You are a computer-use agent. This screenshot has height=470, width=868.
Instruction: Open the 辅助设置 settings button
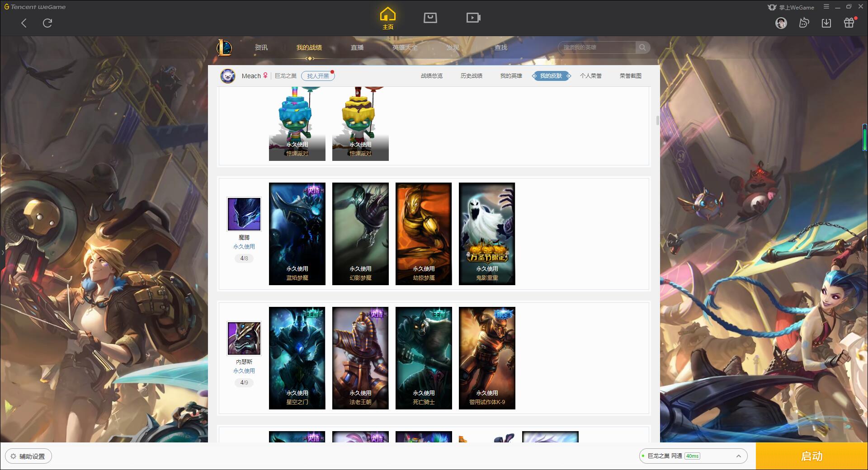click(28, 456)
